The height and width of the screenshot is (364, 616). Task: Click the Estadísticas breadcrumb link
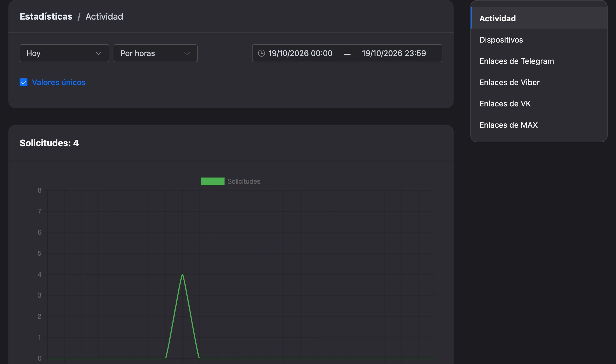(46, 17)
